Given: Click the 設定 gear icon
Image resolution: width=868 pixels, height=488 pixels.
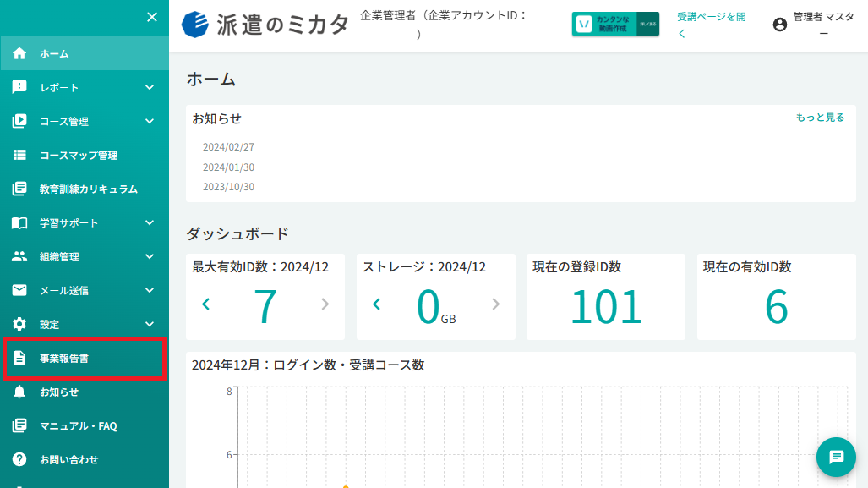Looking at the screenshot, I should point(19,324).
